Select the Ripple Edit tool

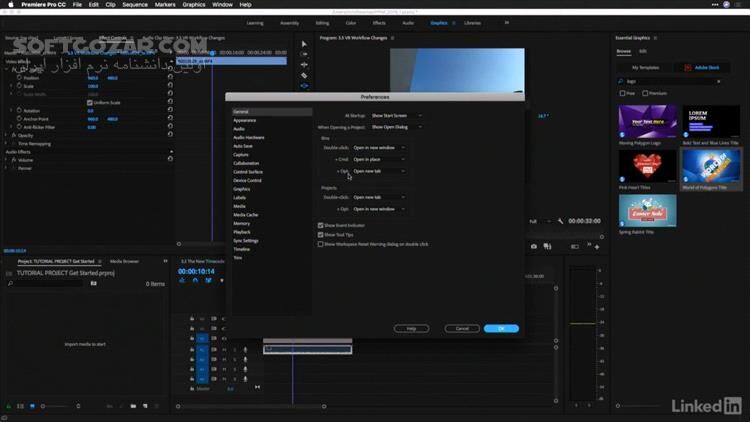[304, 65]
